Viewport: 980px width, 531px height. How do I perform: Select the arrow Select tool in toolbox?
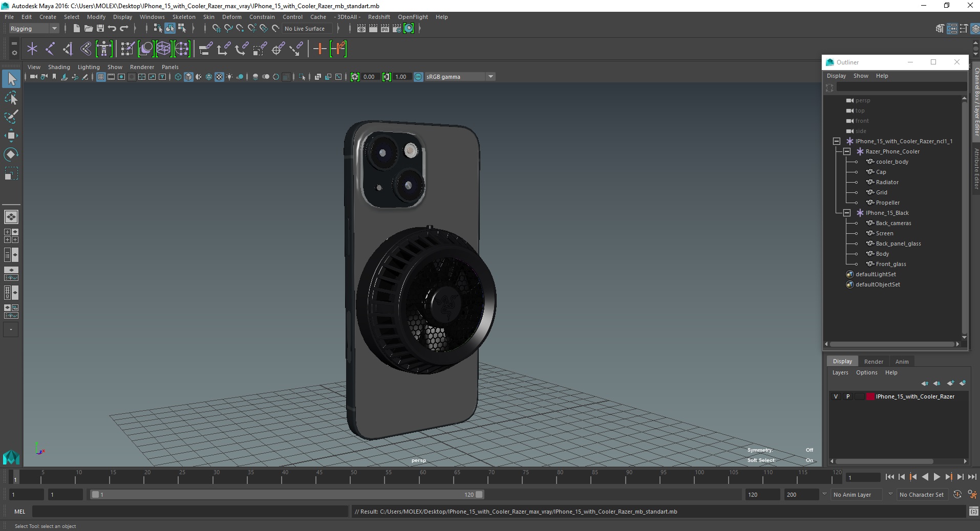11,79
